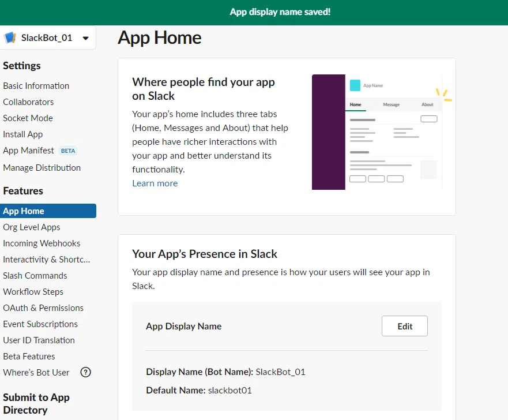This screenshot has height=420, width=508.
Task: Select App Home in Features list
Action: click(48, 211)
